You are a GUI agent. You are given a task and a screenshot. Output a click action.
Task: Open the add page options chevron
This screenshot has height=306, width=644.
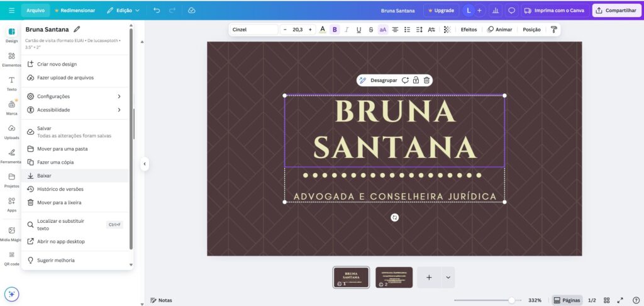pos(448,277)
